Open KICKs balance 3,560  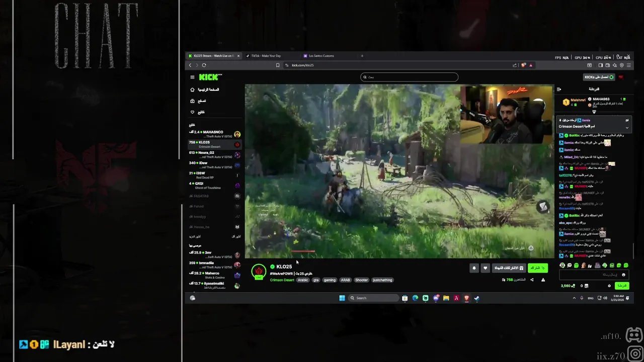[568, 286]
